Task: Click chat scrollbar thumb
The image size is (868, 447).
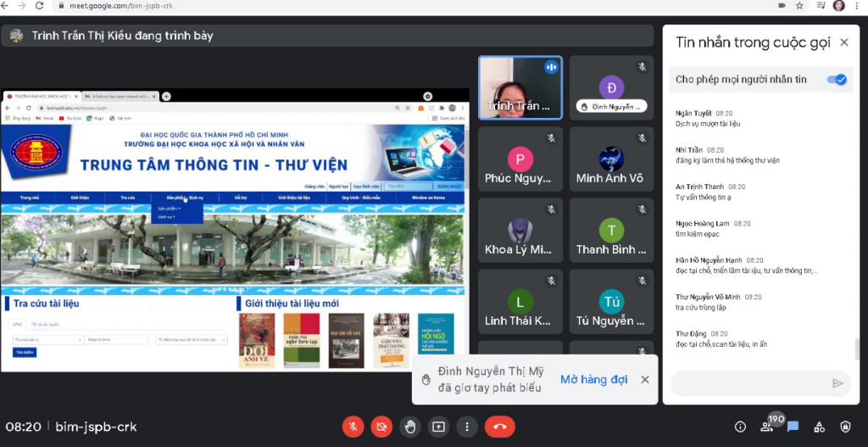Action: tap(857, 349)
